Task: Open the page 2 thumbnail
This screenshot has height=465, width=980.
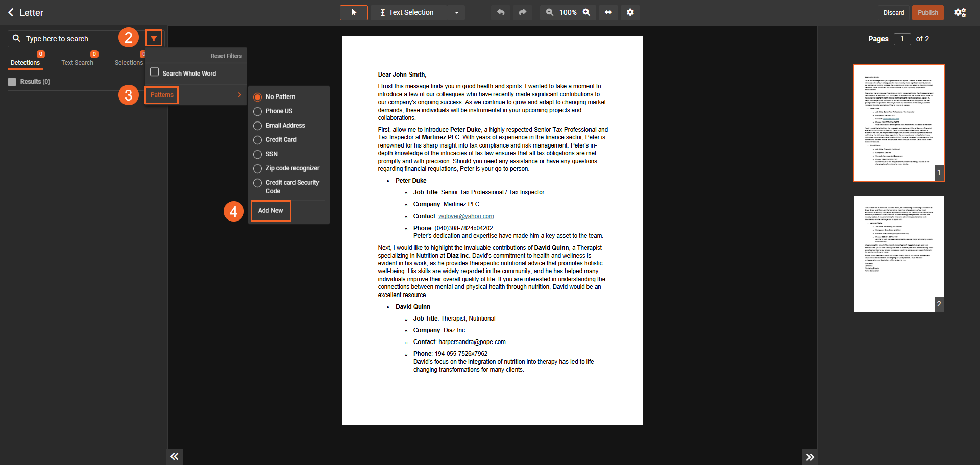Action: point(898,254)
